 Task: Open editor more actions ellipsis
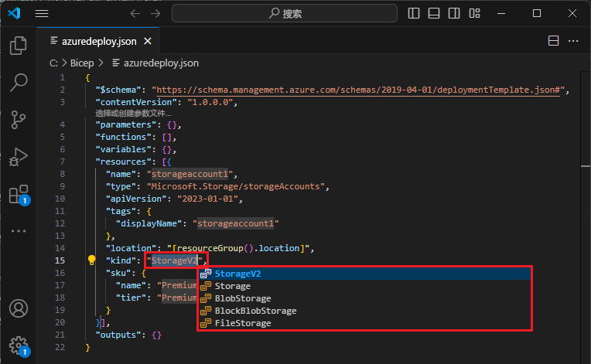[x=573, y=41]
